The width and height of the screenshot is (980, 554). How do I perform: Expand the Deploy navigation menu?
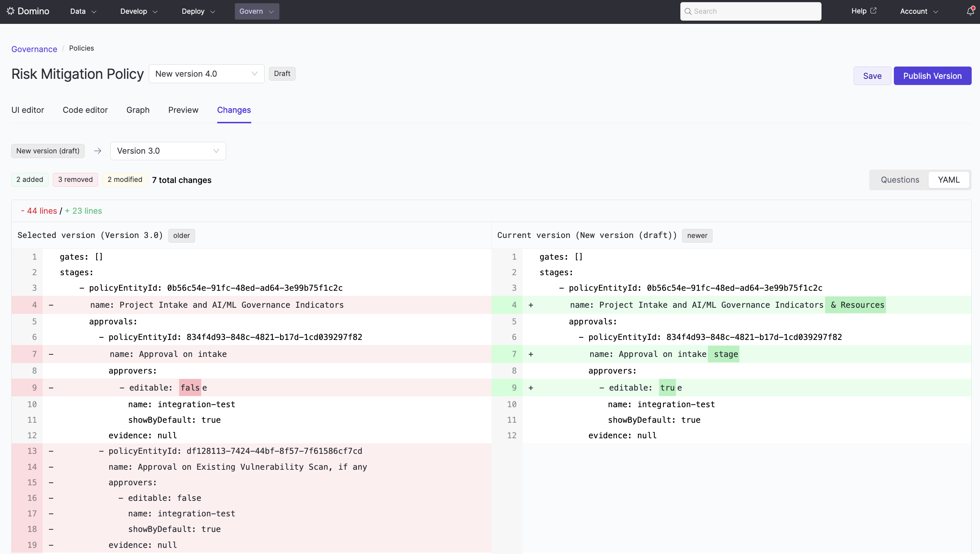pyautogui.click(x=198, y=12)
